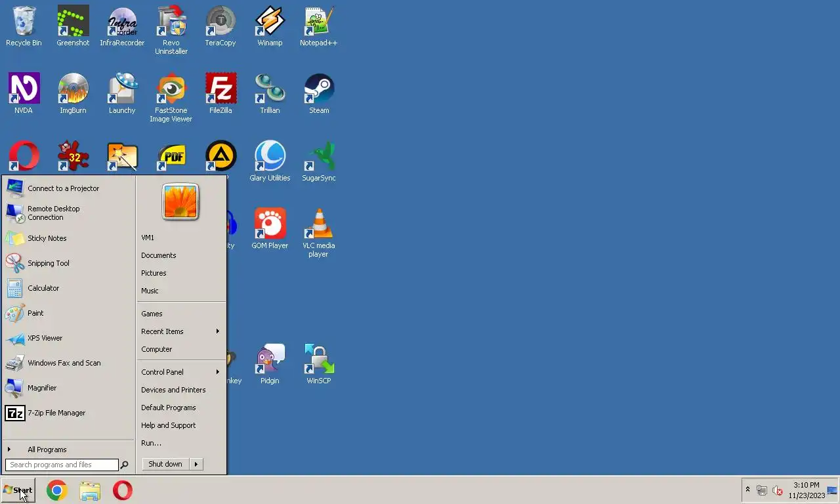Open Default Programs
840x504 pixels.
(181, 408)
